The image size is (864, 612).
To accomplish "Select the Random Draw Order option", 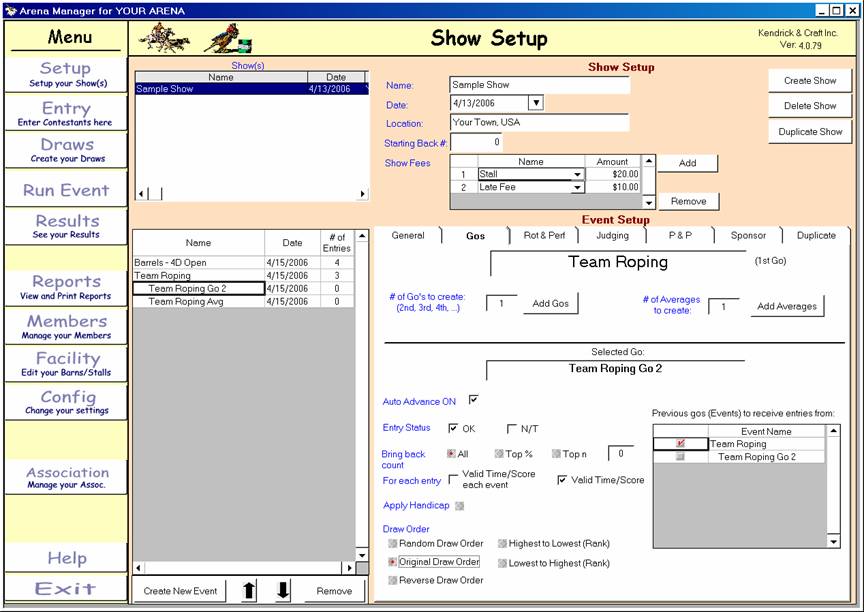I will (393, 544).
